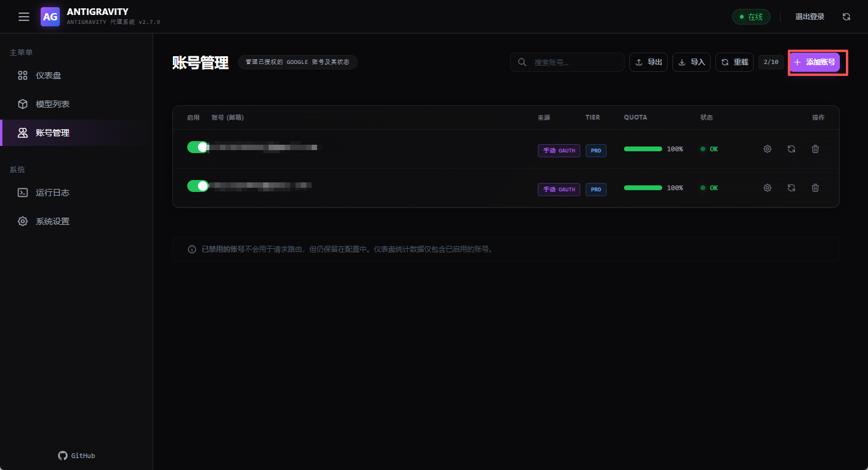Click the second account's blurred email
The image size is (868, 470).
click(x=259, y=185)
